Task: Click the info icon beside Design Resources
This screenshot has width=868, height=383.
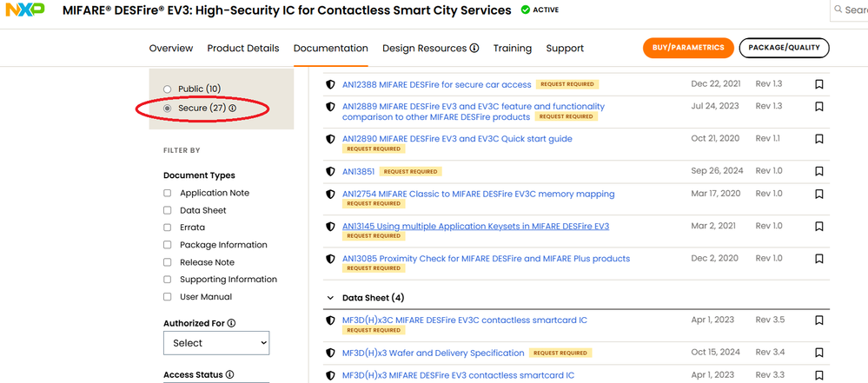Action: (x=474, y=49)
